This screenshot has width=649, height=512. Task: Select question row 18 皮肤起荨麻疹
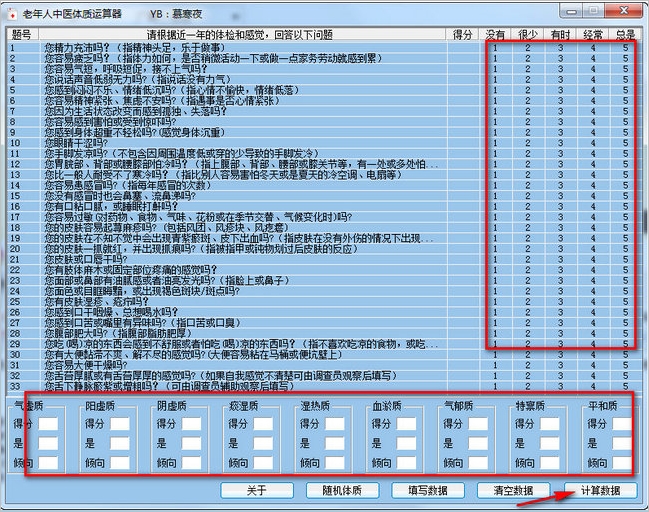[324, 227]
